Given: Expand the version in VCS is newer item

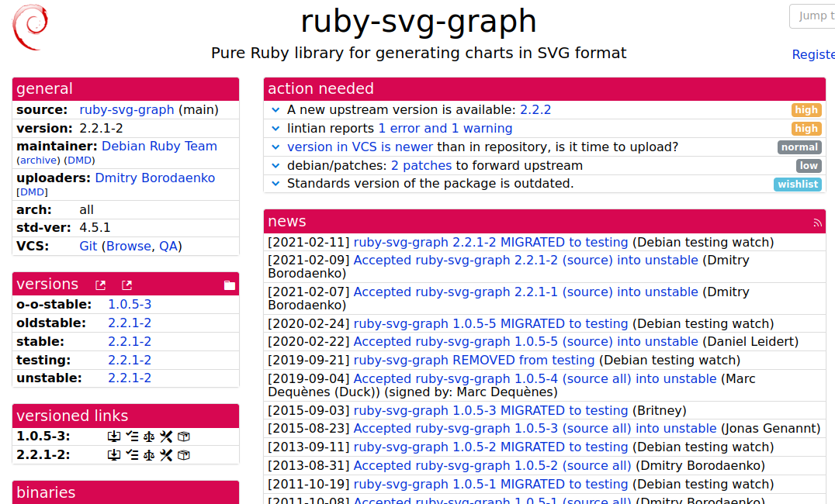Looking at the screenshot, I should [275, 147].
